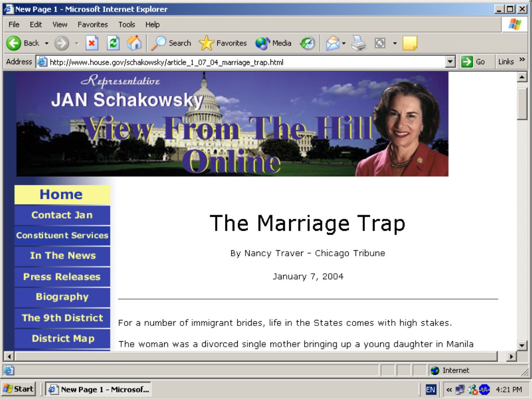532x399 pixels.
Task: Click the Back arrow button
Action: coord(14,43)
